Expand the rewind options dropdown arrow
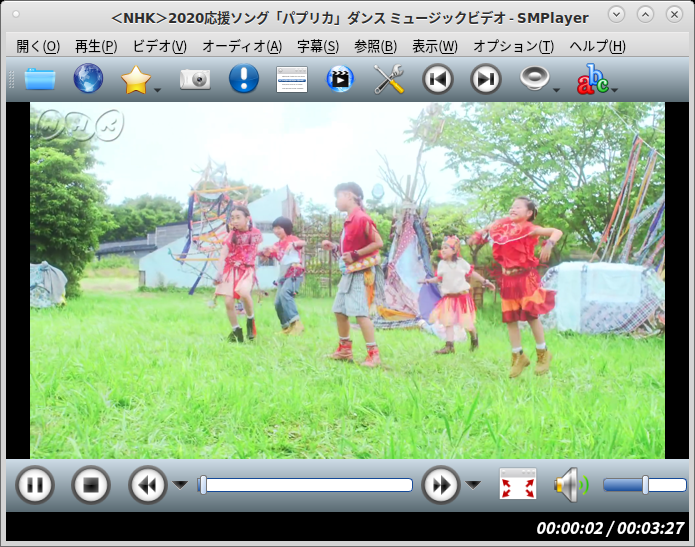The image size is (695, 547). click(x=180, y=485)
